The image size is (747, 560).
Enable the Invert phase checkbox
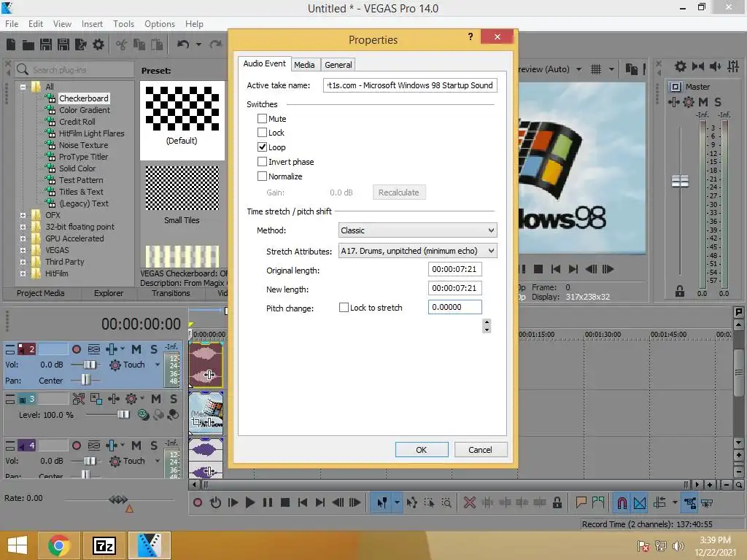[x=262, y=162]
